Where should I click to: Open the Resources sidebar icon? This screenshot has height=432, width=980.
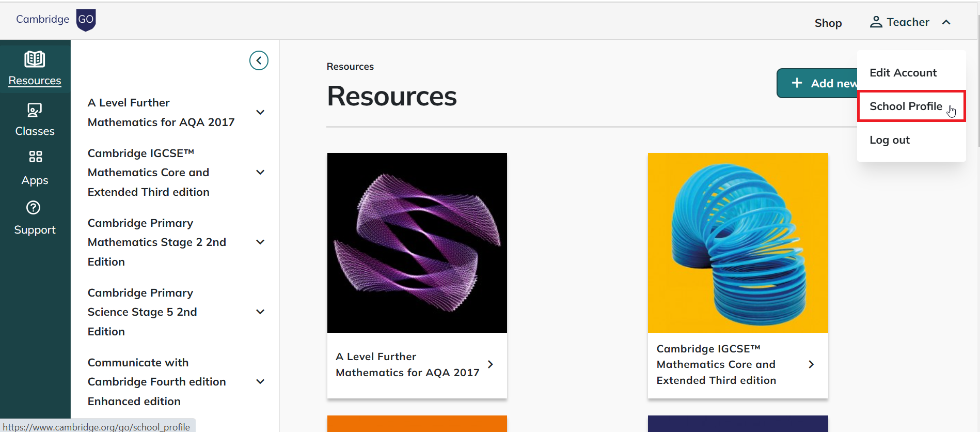pos(35,60)
